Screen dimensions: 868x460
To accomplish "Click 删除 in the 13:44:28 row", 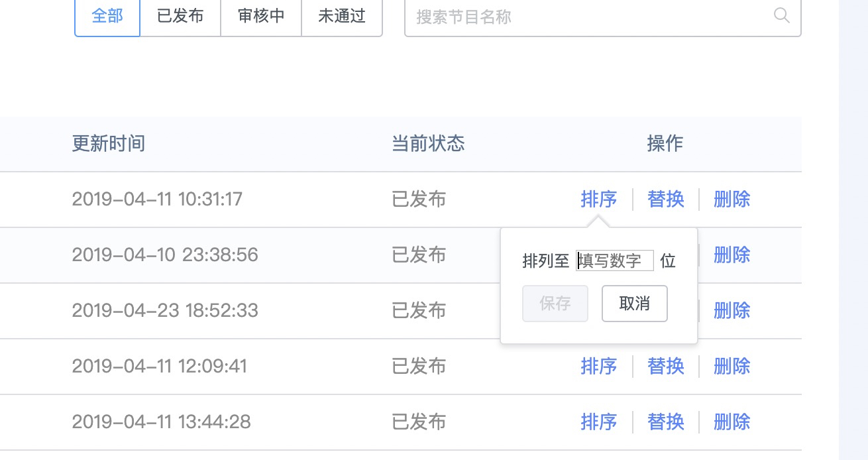I will click(x=732, y=422).
